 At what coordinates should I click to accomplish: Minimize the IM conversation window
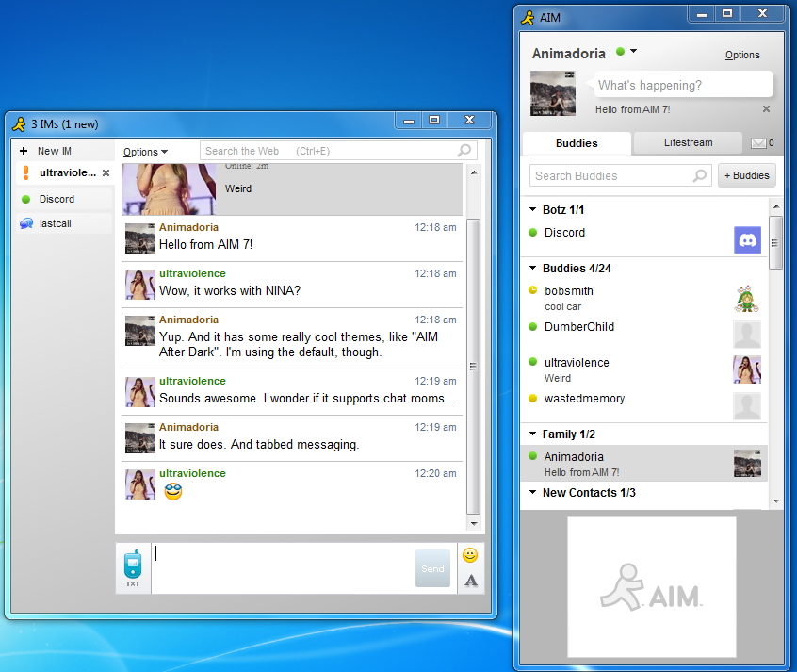tap(409, 121)
